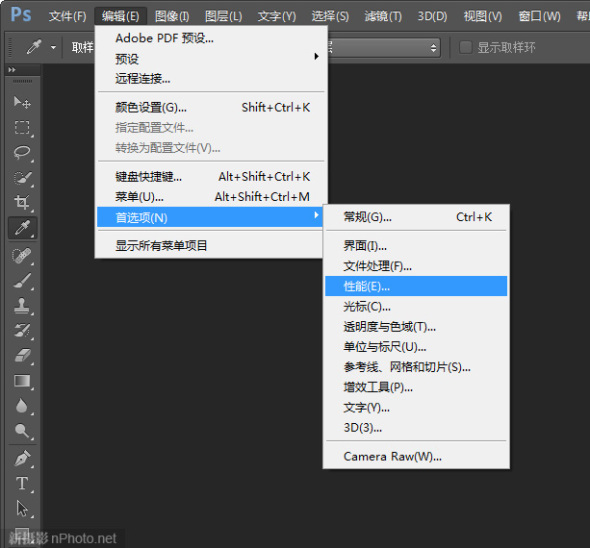
Task: Choose the Horizontal Type tool
Action: (x=22, y=483)
